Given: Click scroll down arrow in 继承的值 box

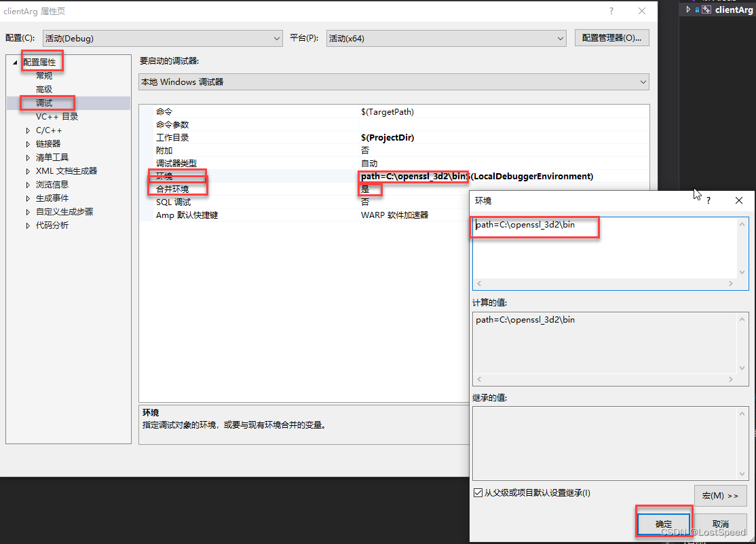Looking at the screenshot, I should 742,474.
